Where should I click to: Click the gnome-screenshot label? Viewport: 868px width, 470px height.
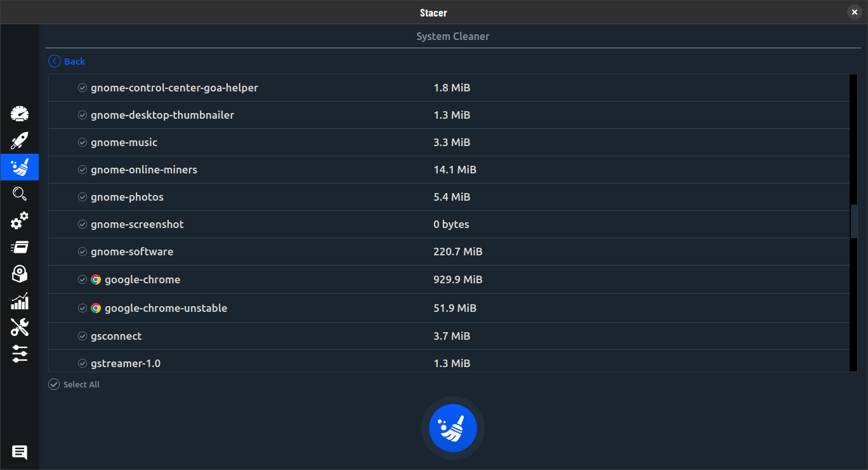pyautogui.click(x=138, y=224)
